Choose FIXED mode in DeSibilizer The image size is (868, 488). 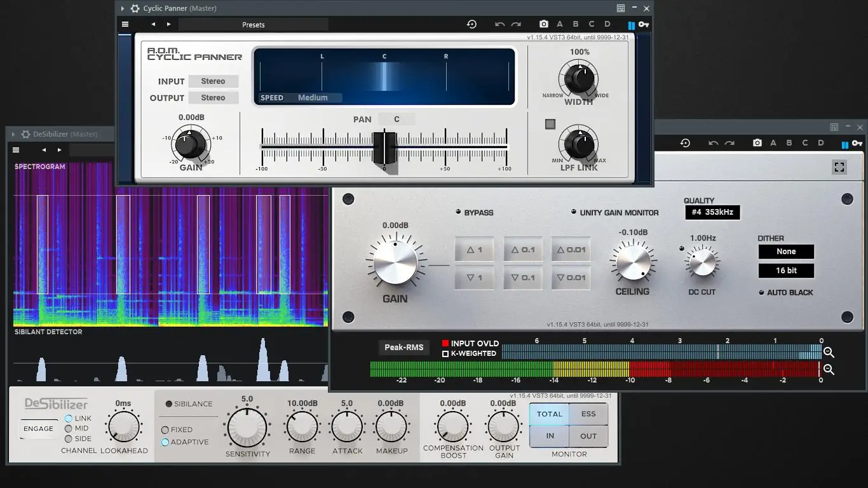[x=165, y=430]
